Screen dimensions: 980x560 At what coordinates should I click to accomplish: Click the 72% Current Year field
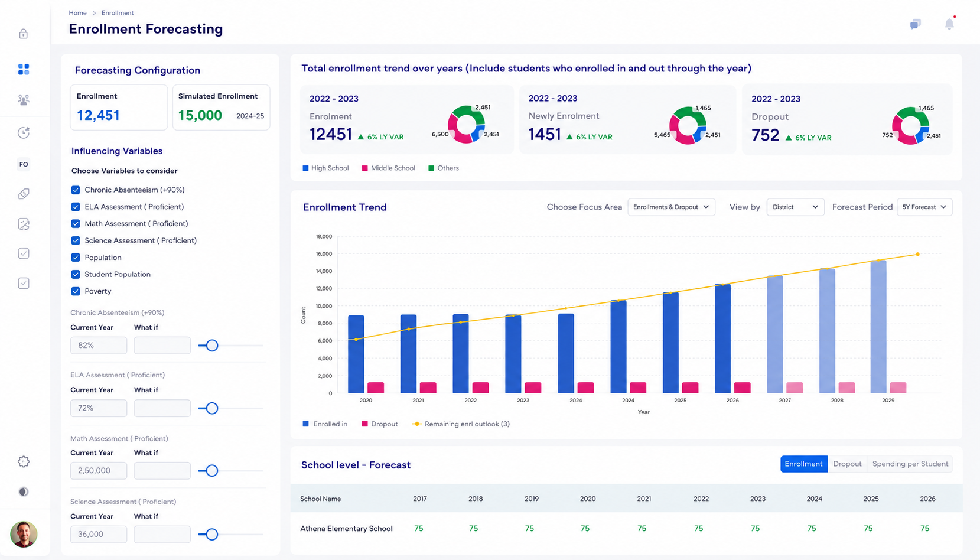tap(99, 408)
